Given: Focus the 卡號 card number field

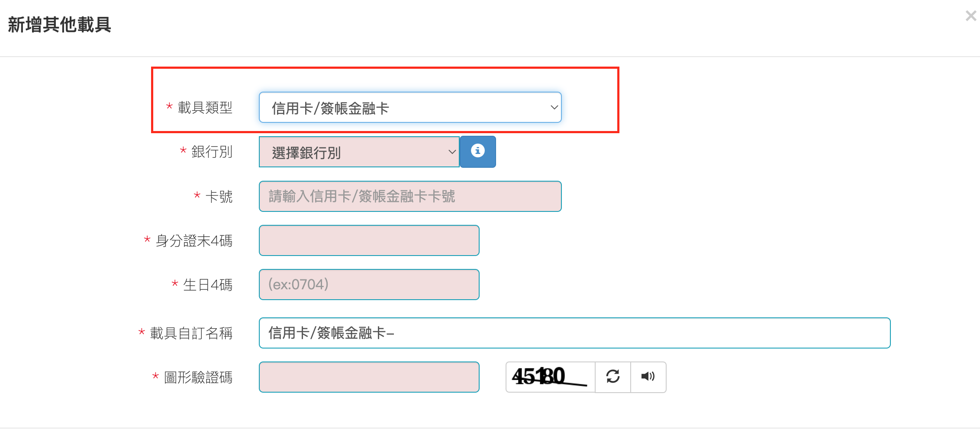Looking at the screenshot, I should (x=410, y=196).
